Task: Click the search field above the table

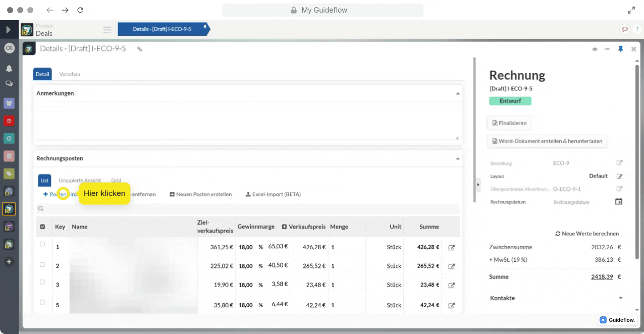Action: pos(247,208)
